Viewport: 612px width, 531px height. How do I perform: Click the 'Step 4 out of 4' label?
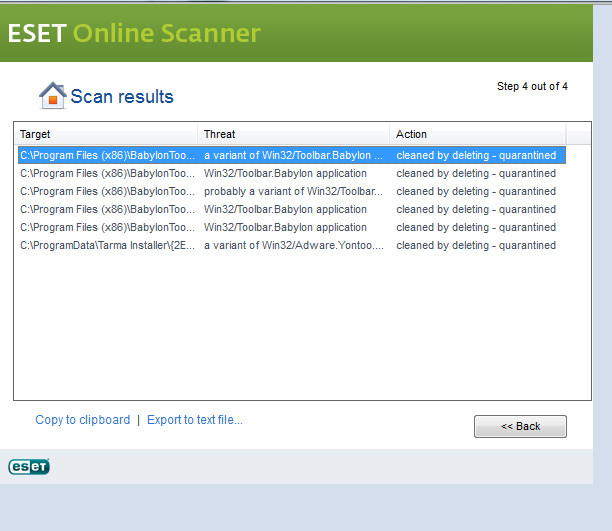[532, 86]
